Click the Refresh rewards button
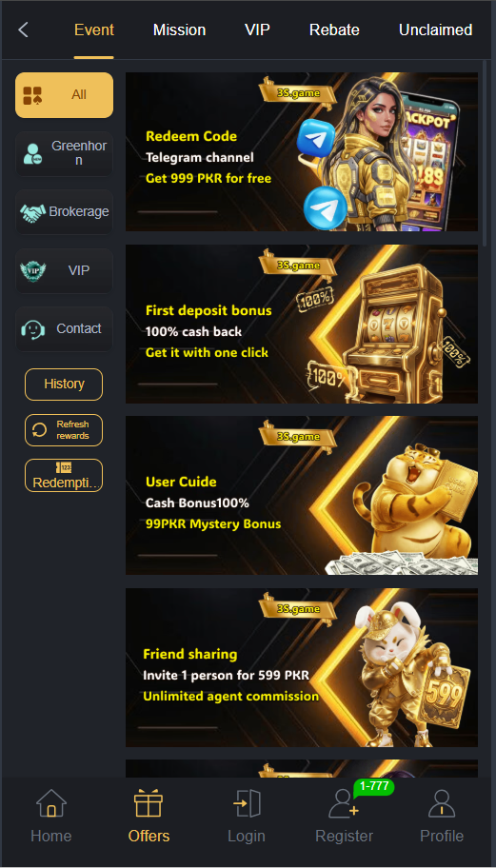Image resolution: width=496 pixels, height=868 pixels. click(x=64, y=430)
